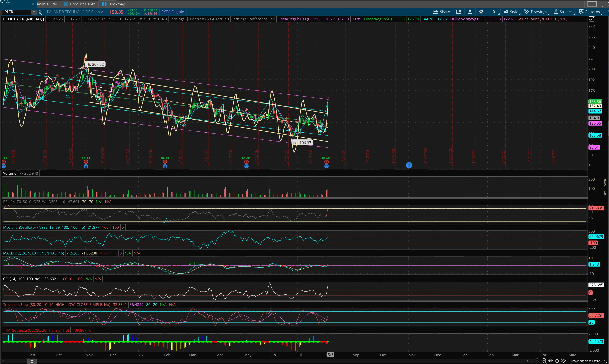Click the bottom-left collapse panel icon
The height and width of the screenshot is (364, 609).
click(32, 362)
